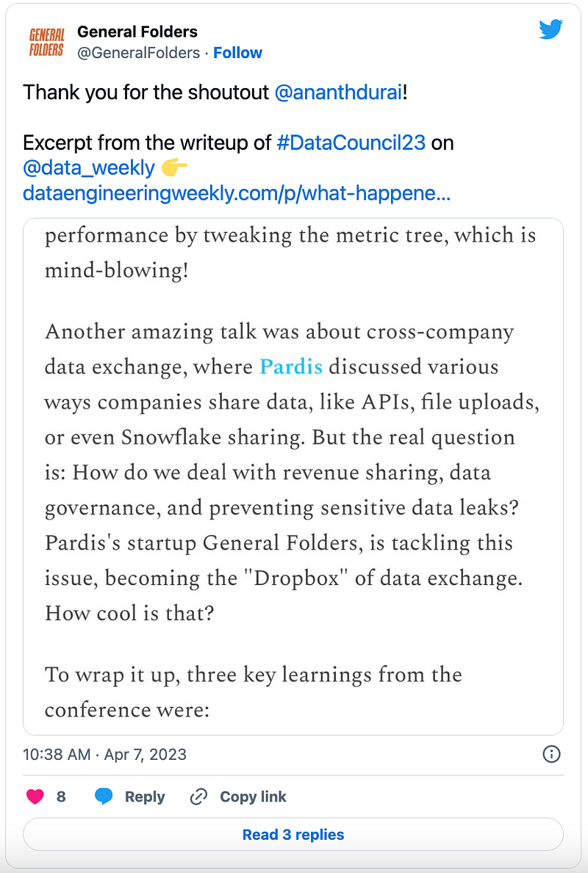Click the Copy link text
Screen dimensions: 588x873
tap(254, 797)
